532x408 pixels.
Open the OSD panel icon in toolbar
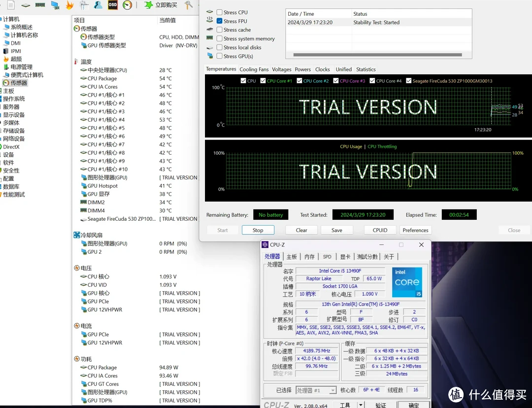pos(113,5)
